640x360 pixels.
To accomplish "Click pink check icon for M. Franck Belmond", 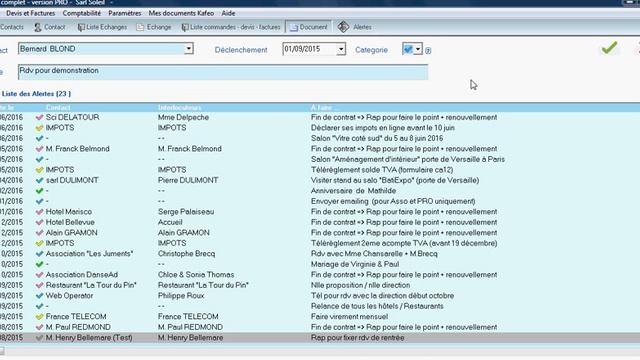I will tap(39, 149).
